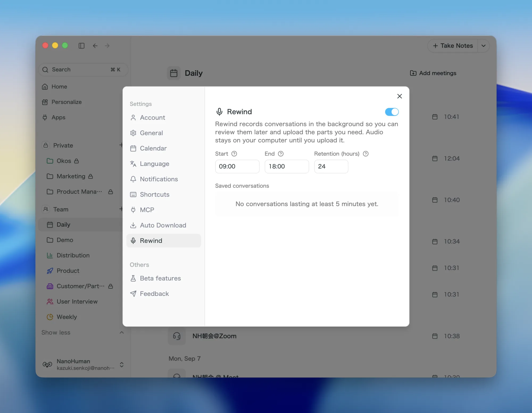Select the Daily folder in sidebar
Screen dimensions: 532x413
tap(81, 225)
